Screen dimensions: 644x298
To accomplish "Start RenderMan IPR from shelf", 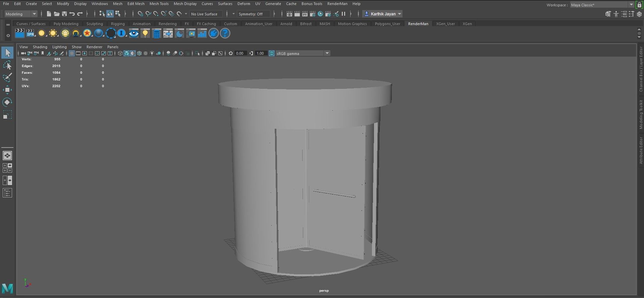I will coord(31,33).
